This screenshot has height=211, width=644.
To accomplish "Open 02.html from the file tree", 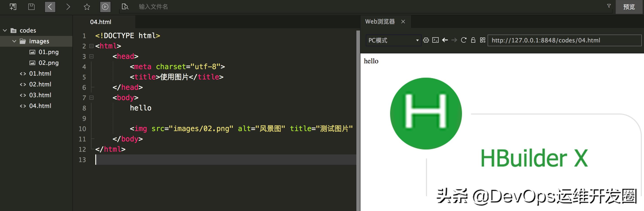I will pyautogui.click(x=40, y=84).
